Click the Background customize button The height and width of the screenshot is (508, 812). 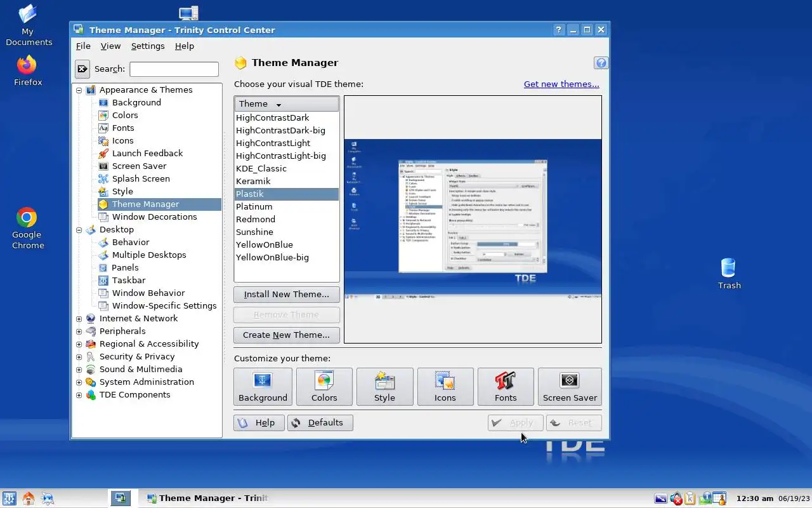click(263, 387)
